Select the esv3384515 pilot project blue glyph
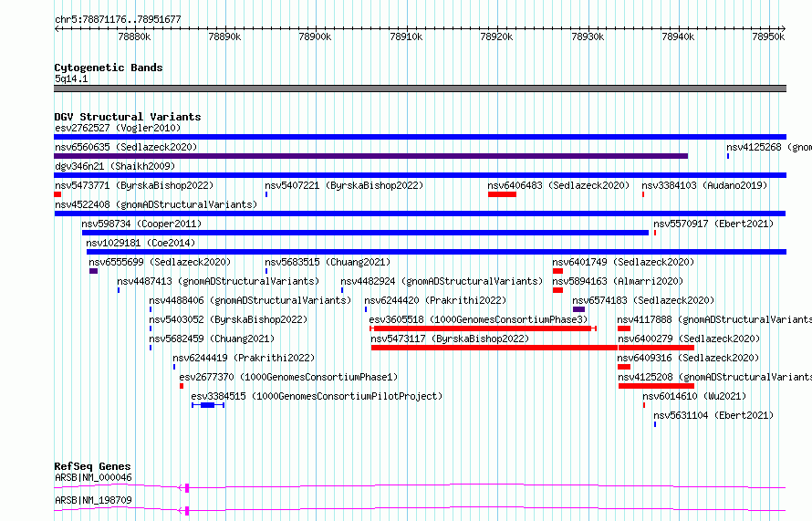 tap(208, 405)
